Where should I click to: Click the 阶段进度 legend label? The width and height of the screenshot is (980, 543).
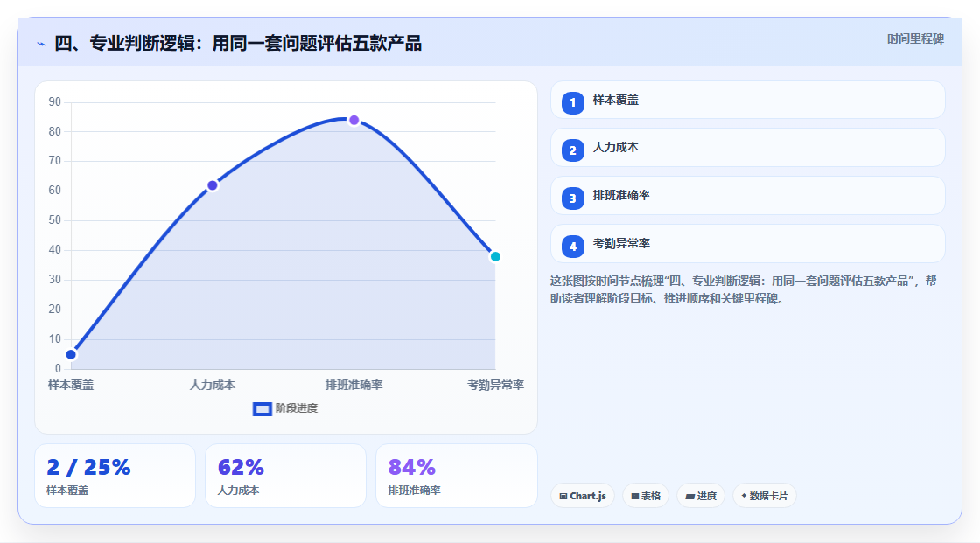[297, 408]
